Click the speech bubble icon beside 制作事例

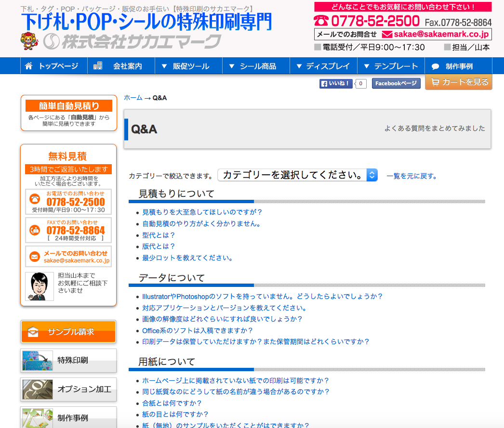click(435, 66)
